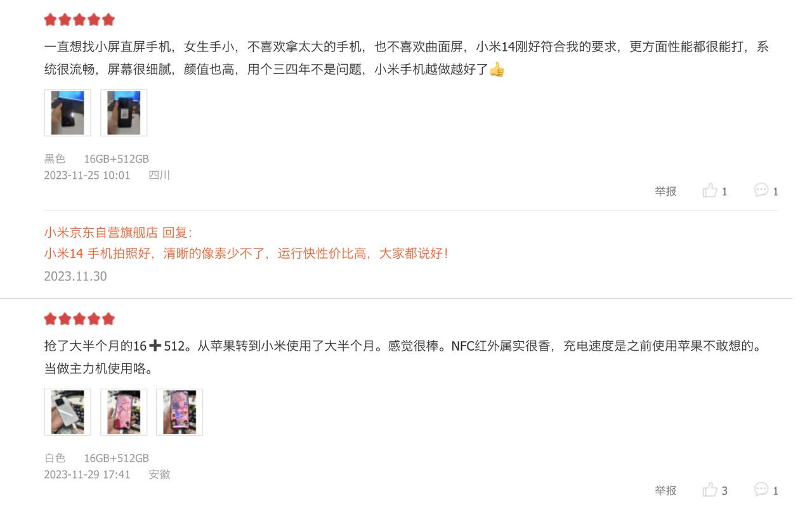View the white phone back photo thumbnail
The image size is (812, 506).
67,412
